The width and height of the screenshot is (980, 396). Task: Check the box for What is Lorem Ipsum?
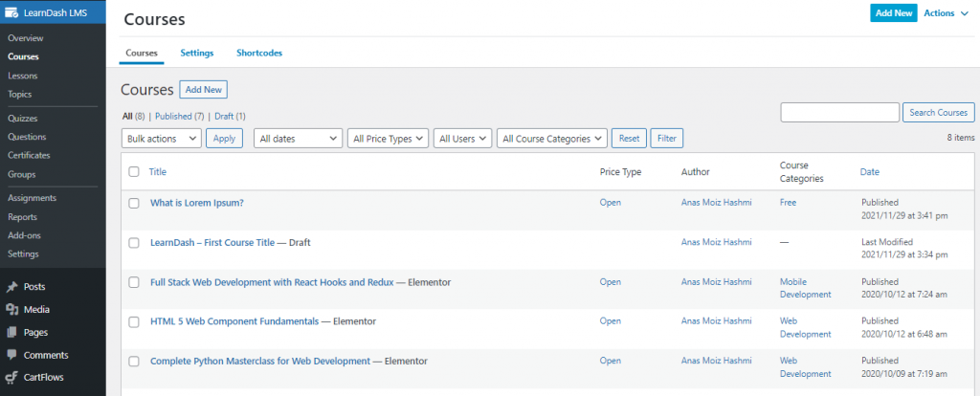(134, 203)
